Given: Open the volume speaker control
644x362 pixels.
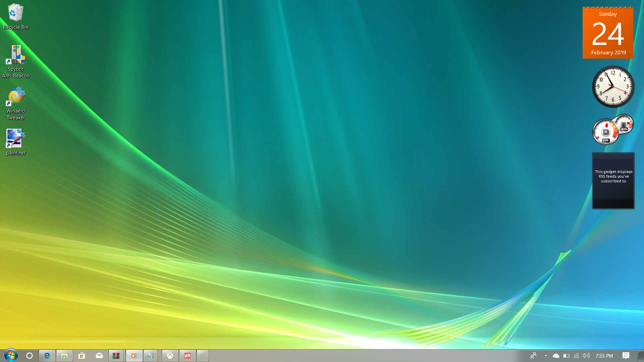Looking at the screenshot, I should 586,356.
